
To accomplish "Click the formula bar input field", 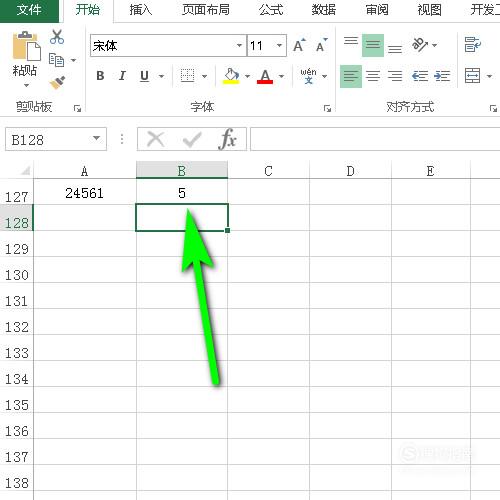I will pos(375,139).
